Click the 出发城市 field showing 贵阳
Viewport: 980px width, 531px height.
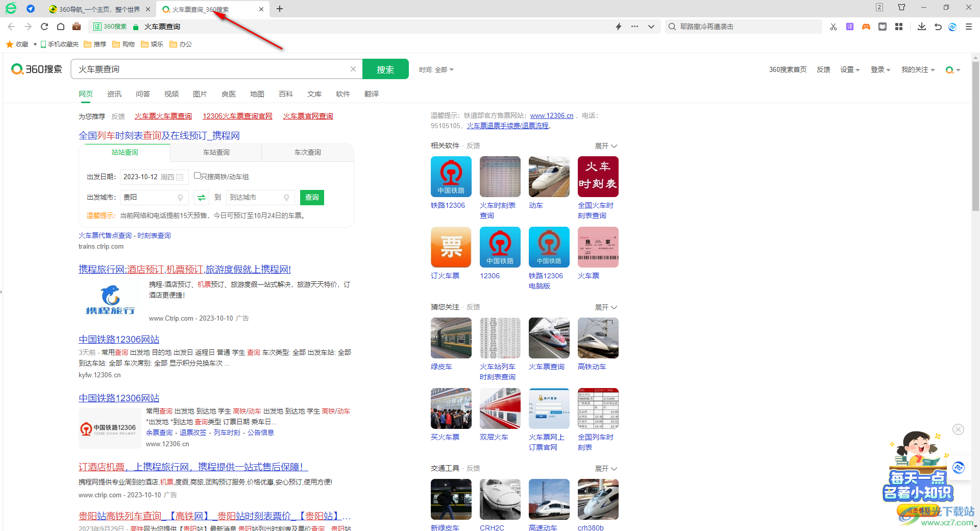154,198
